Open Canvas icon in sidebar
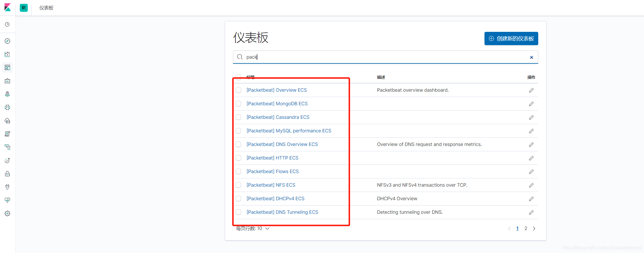Screen dimensions: 644x253 7,81
